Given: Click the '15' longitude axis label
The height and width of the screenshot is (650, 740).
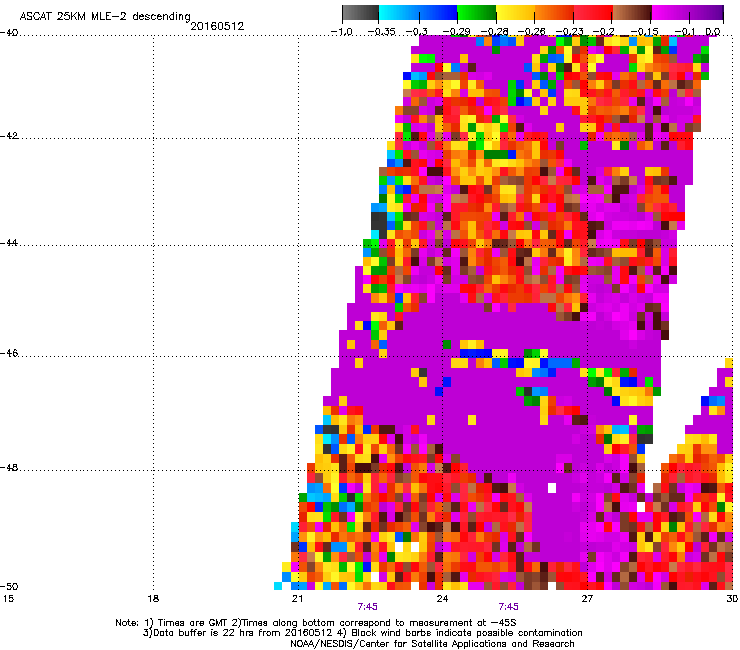Looking at the screenshot, I should (8, 599).
